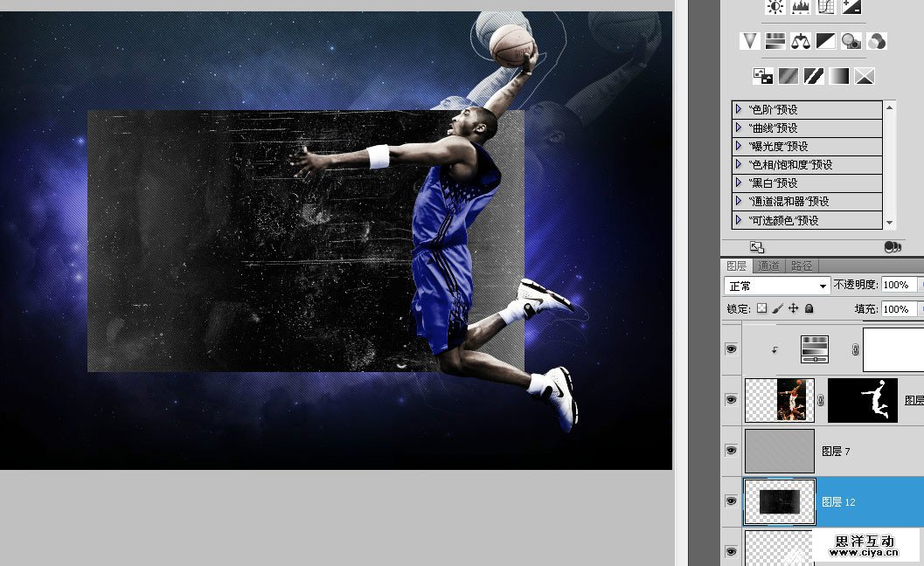This screenshot has width=924, height=566.
Task: Select the 图层 7 layer name
Action: 836,452
